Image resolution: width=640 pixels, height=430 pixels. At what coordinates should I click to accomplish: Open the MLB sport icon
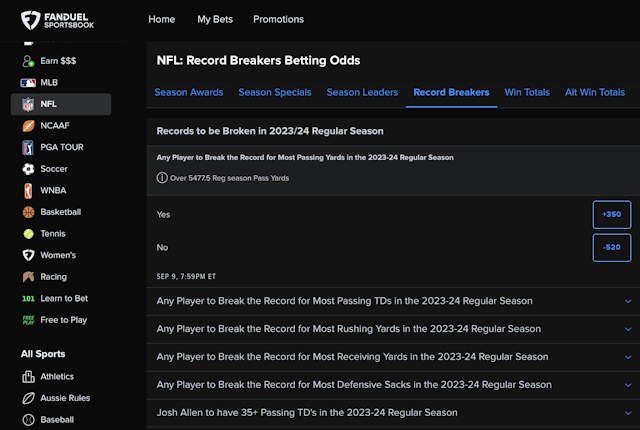[x=28, y=82]
